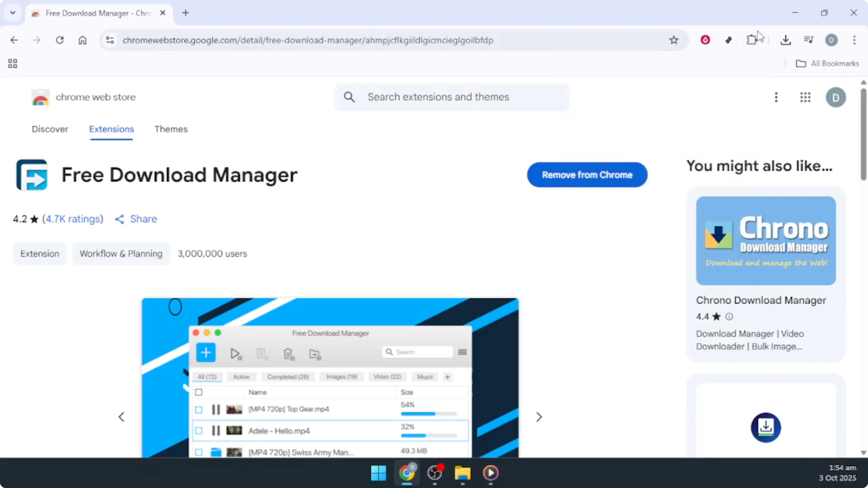This screenshot has height=488, width=868.
Task: Click the Remove from Chrome button
Action: click(587, 175)
